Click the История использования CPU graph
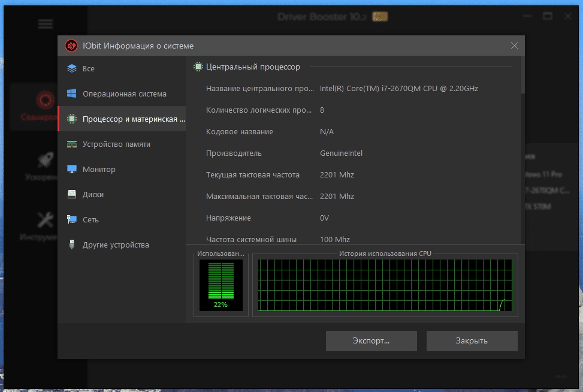 (385, 285)
